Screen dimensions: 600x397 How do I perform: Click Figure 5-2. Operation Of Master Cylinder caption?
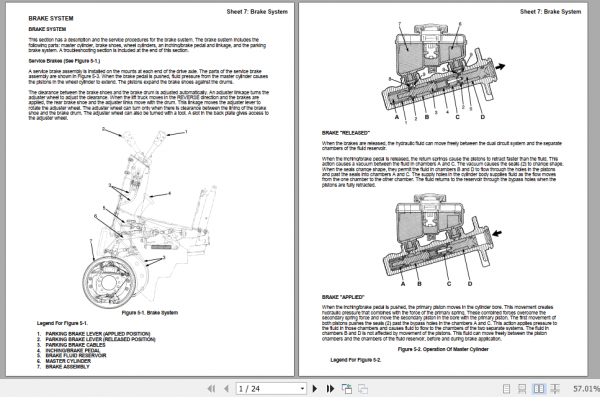(443, 349)
